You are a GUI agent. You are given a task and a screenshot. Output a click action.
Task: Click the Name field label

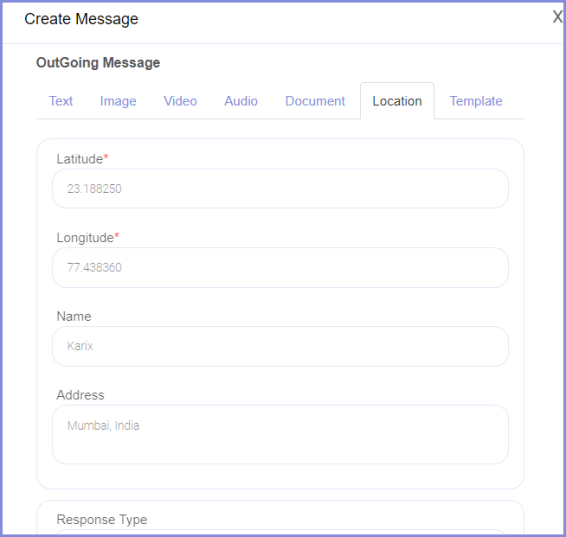pyautogui.click(x=74, y=316)
